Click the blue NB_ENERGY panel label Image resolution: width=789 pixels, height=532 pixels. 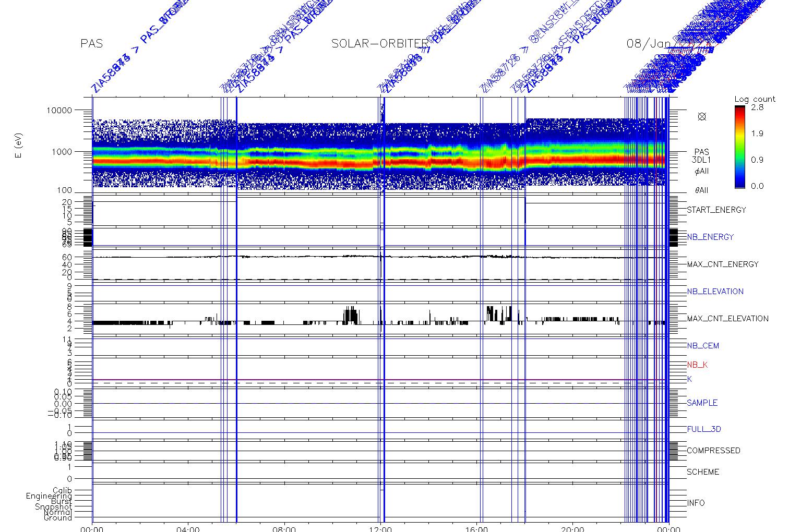point(710,237)
